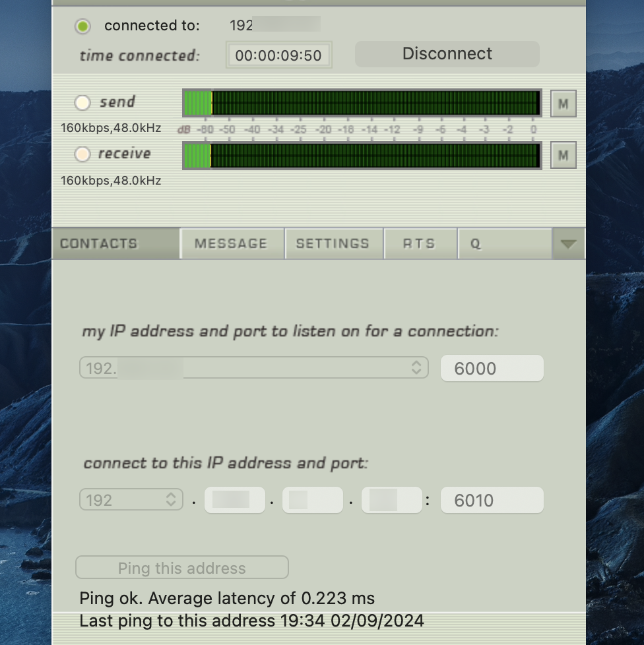Click the destination port 6010 field
This screenshot has width=644, height=645.
(492, 500)
